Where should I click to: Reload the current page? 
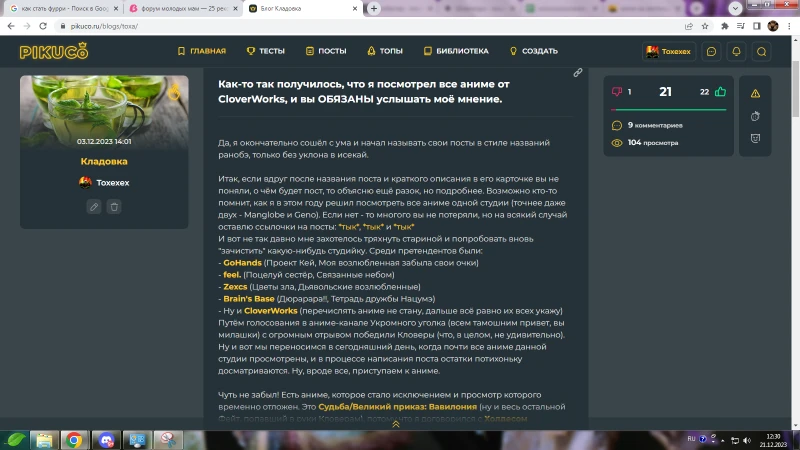43,26
